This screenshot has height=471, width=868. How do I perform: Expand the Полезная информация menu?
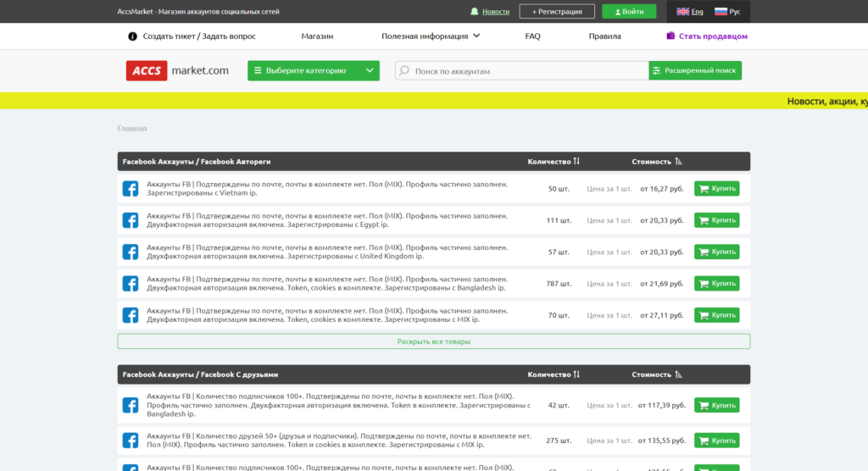(x=430, y=36)
